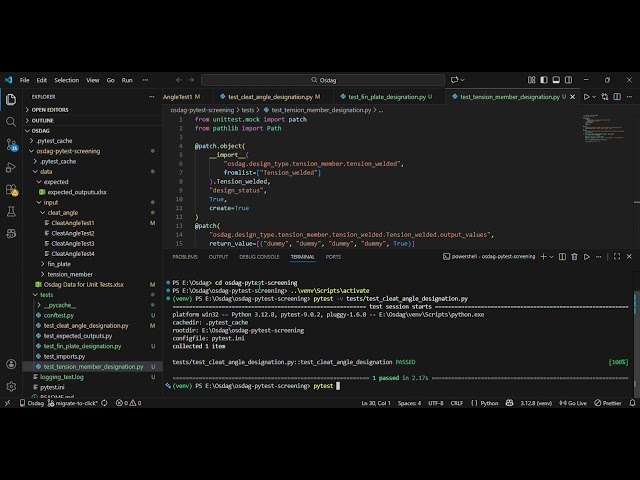Open Customize Layout icon in title bar
This screenshot has height=480, width=640.
pos(531,80)
